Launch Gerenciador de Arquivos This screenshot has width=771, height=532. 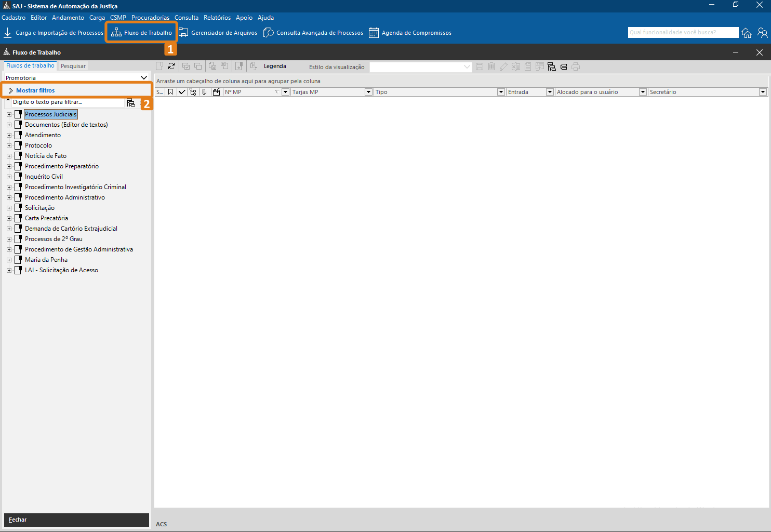218,33
